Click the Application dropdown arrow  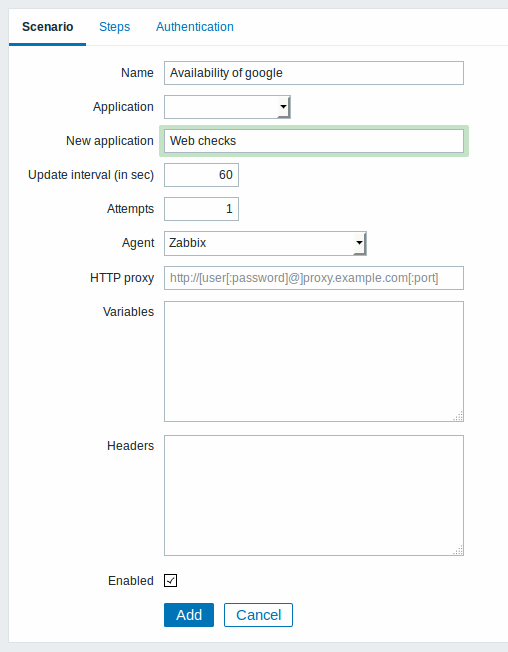[x=284, y=107]
